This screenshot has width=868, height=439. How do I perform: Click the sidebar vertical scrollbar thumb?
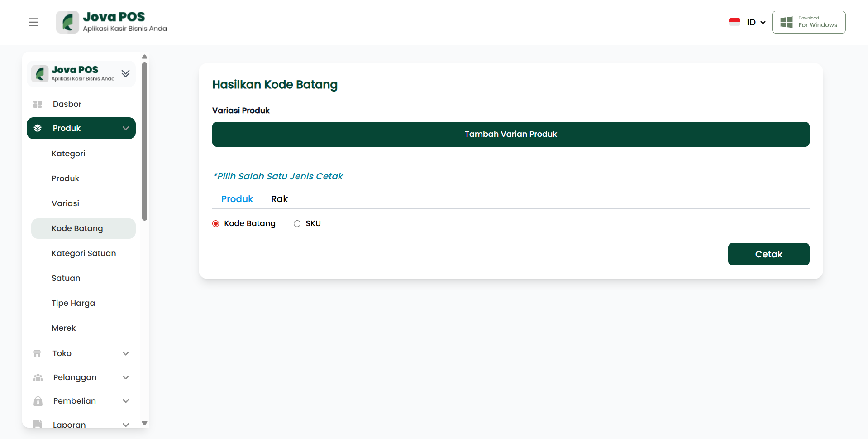pyautogui.click(x=145, y=140)
